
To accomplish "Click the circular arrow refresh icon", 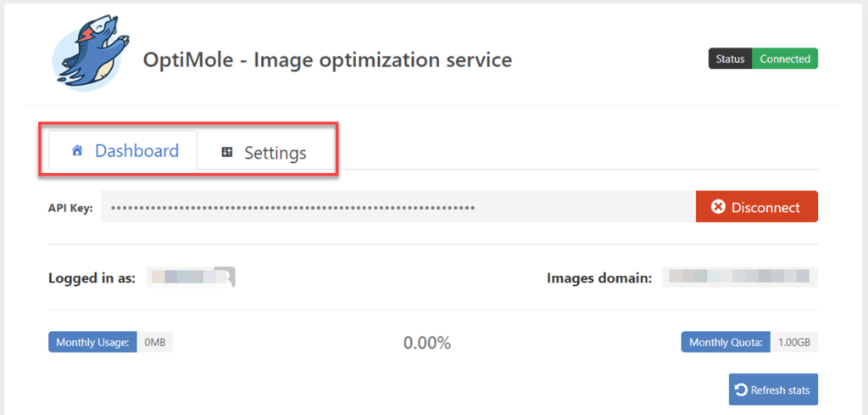I will click(742, 390).
